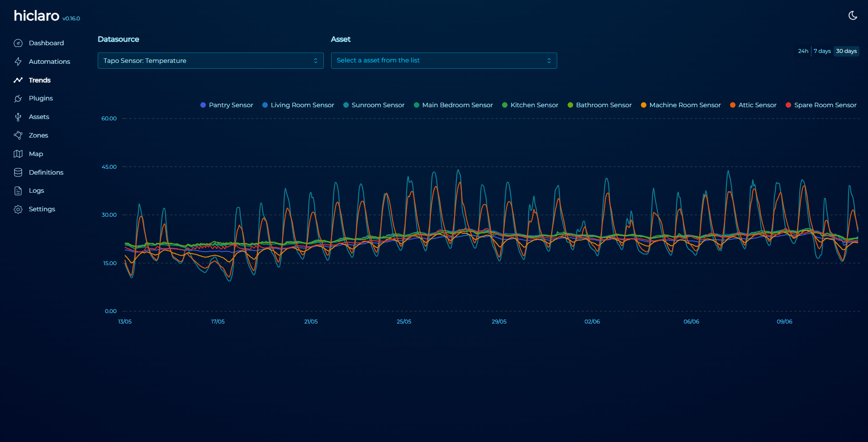Click the Assets USB-style icon
Image resolution: width=868 pixels, height=442 pixels.
coord(18,117)
